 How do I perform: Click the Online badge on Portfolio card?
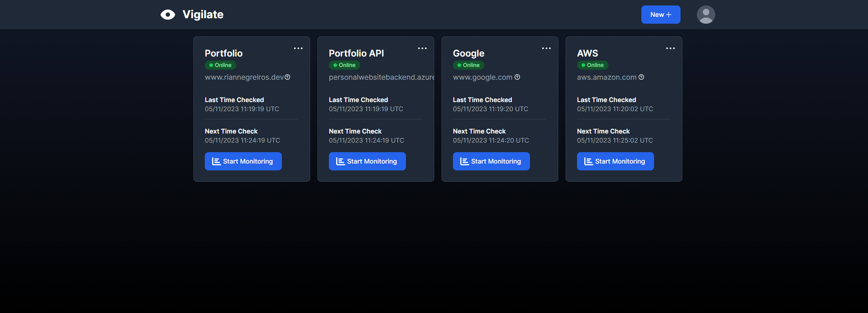220,65
